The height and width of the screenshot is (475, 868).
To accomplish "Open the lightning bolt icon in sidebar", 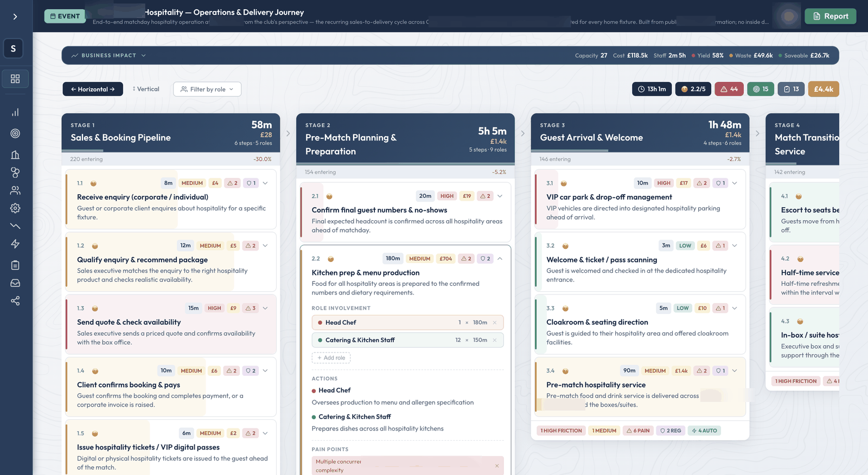I will [x=15, y=244].
